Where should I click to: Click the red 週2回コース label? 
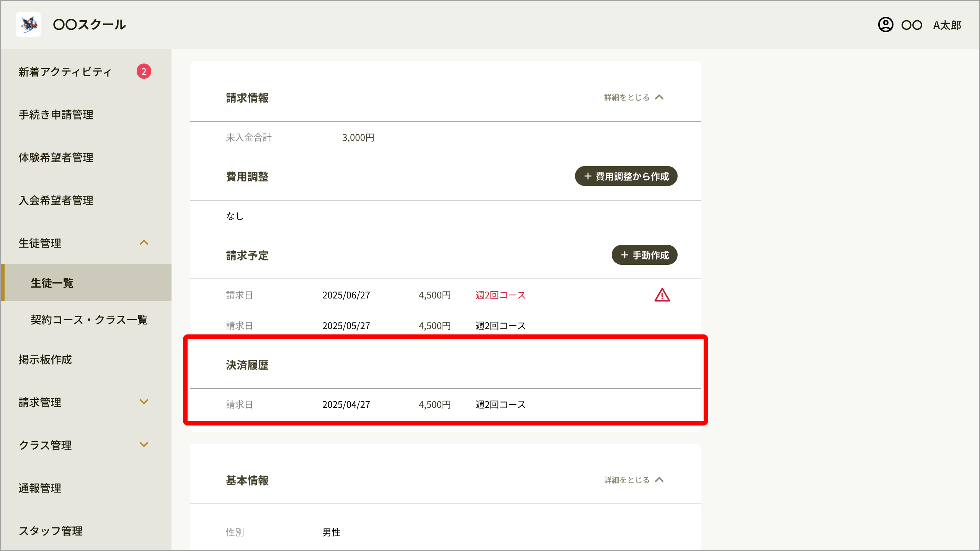pyautogui.click(x=500, y=295)
